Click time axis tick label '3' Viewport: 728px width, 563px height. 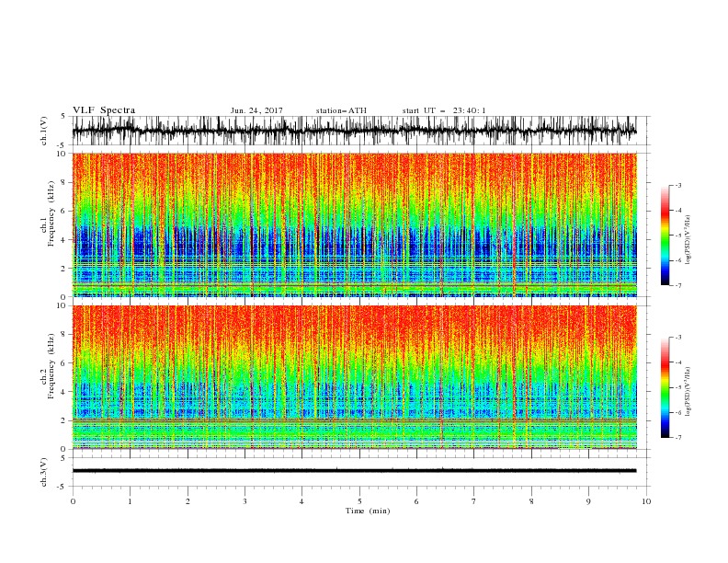click(245, 501)
